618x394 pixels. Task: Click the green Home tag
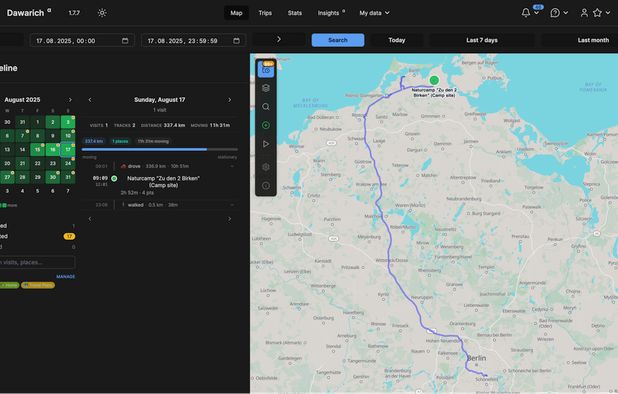(x=9, y=285)
